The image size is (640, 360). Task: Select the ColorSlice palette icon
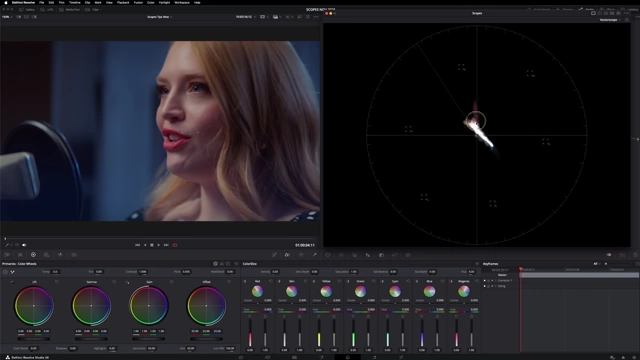[287, 255]
